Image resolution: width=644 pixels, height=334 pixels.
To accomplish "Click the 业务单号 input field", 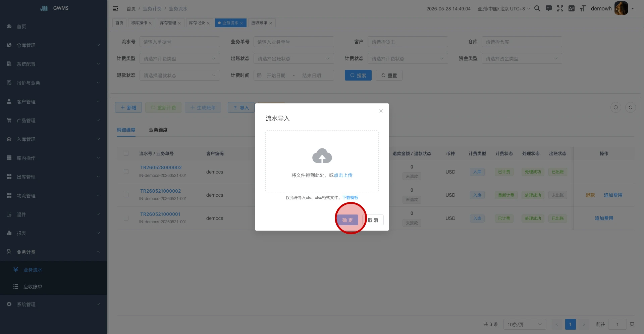I will click(294, 42).
